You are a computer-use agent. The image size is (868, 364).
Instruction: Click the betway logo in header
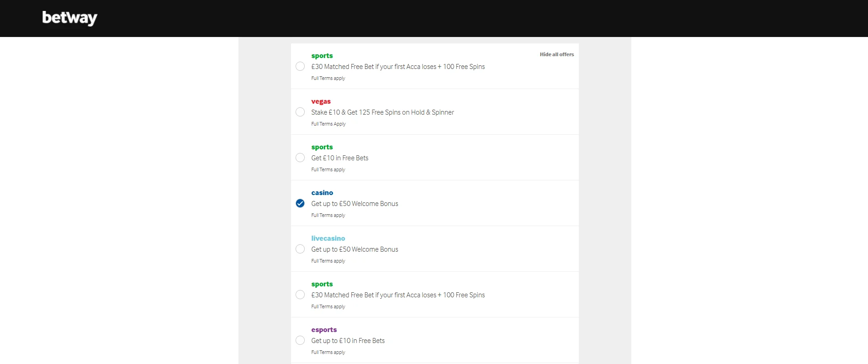click(x=69, y=18)
